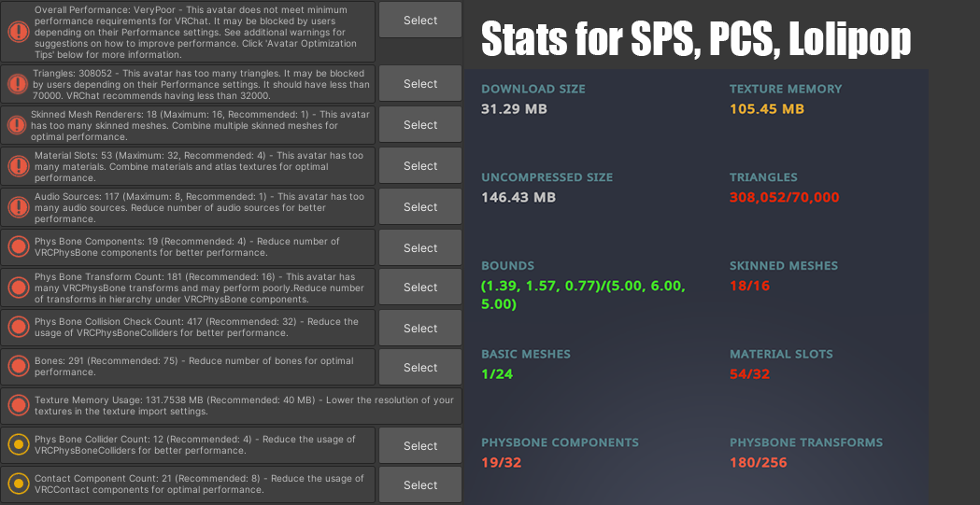Click the yellow icon beside Phys Bone Collider Count
980x505 pixels.
19,445
